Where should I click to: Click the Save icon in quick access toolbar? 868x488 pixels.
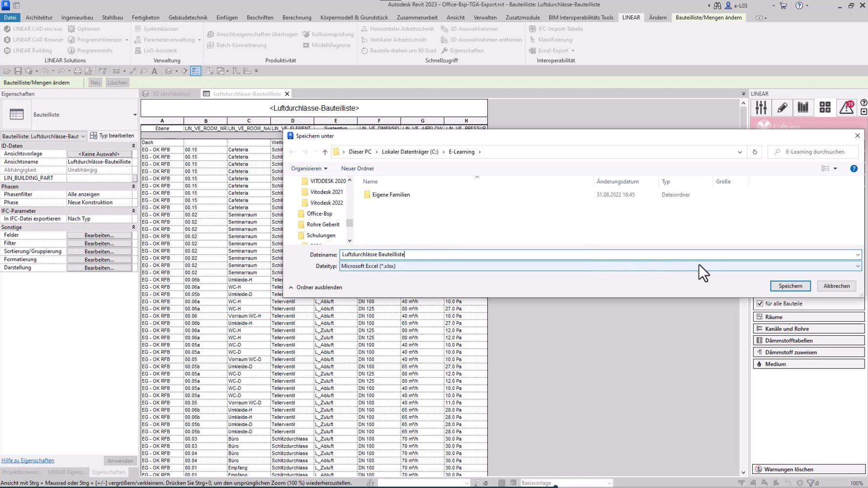18,71
